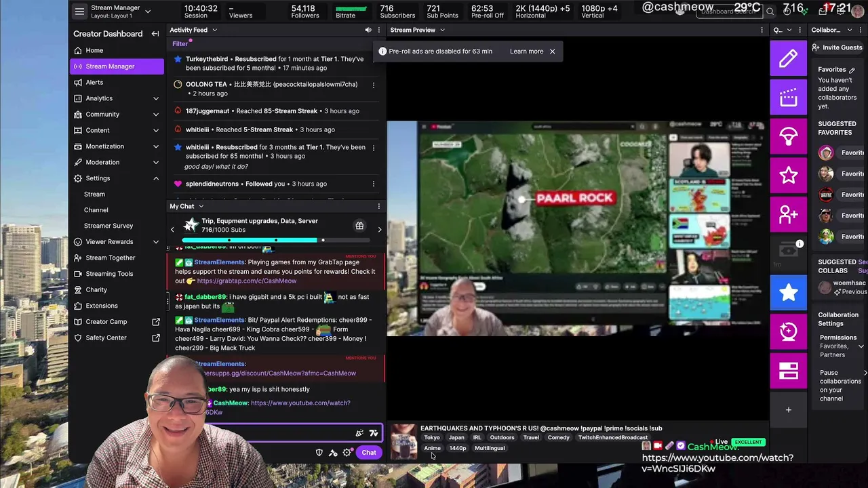Open Channel settings sub-item

(96, 210)
